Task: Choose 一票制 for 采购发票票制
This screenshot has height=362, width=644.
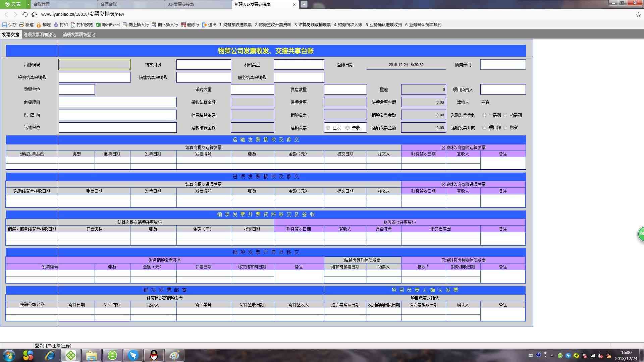Action: [484, 115]
